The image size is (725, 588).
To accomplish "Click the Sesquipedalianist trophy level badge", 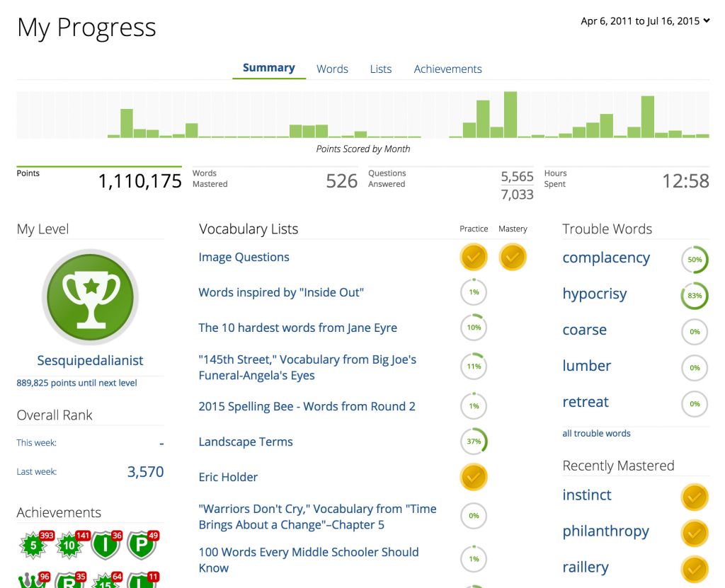I will coord(90,296).
